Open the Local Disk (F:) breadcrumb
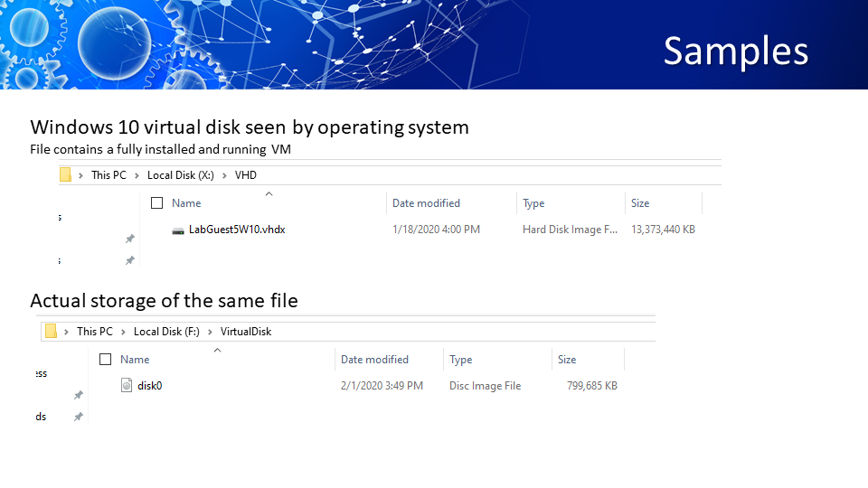Screen dimensions: 868x488 click(166, 332)
